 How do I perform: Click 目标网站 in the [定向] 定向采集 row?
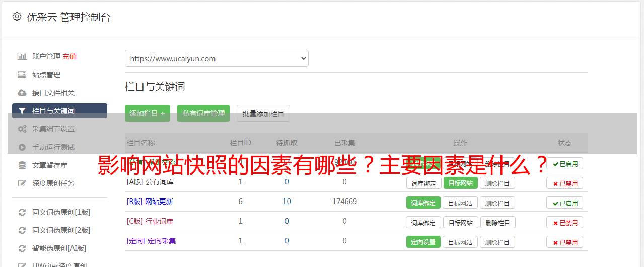point(460,242)
